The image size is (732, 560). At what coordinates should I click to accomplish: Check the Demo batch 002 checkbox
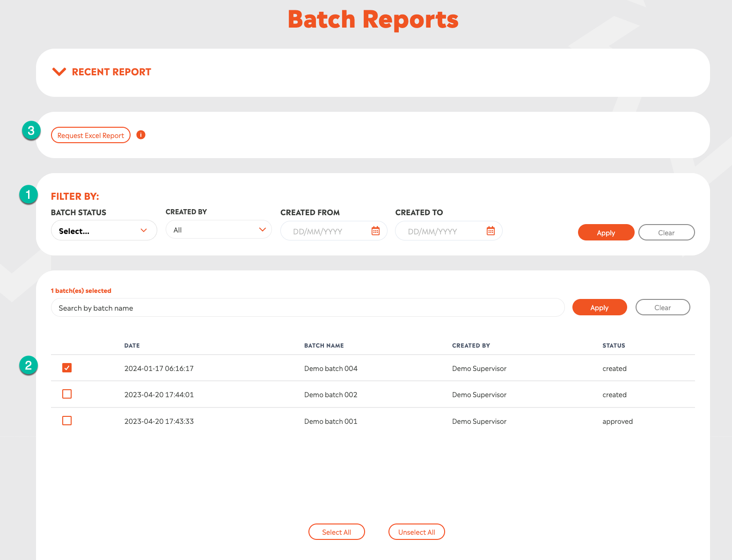[x=67, y=394]
